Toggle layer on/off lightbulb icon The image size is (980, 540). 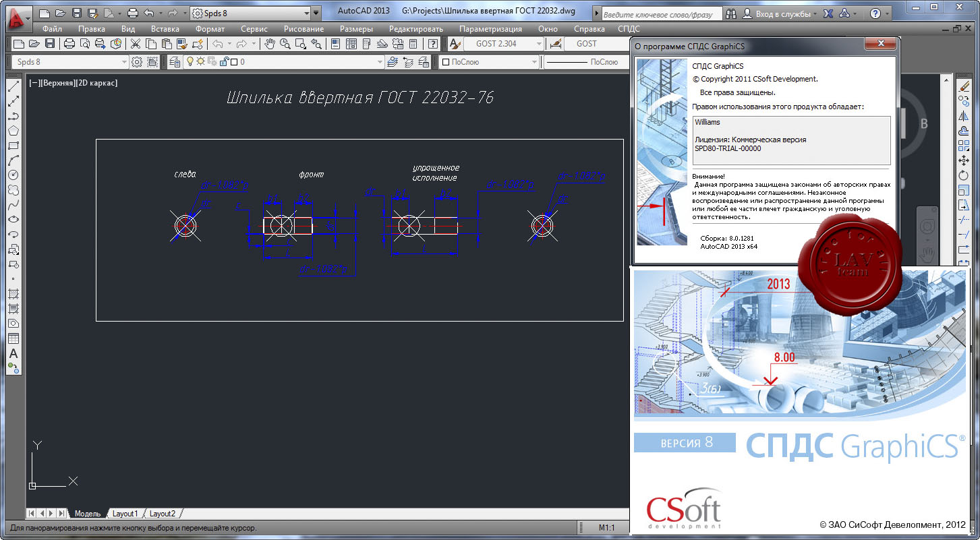click(x=190, y=62)
